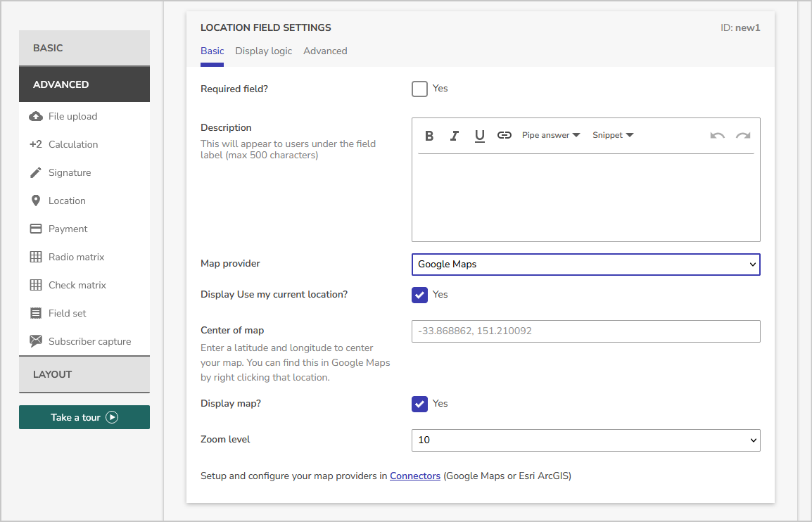Viewport: 812px width, 522px height.
Task: Click the Radio matrix text label
Action: [x=77, y=257]
